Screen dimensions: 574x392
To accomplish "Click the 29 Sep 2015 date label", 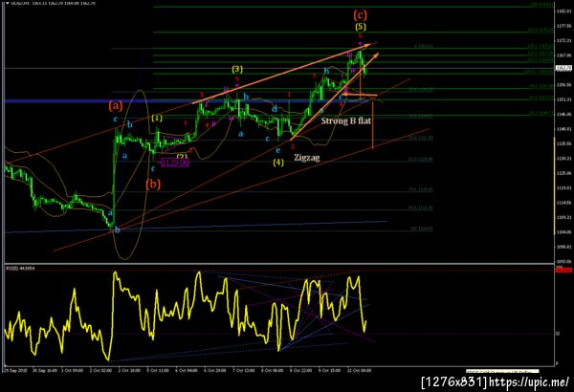I will pos(14,370).
